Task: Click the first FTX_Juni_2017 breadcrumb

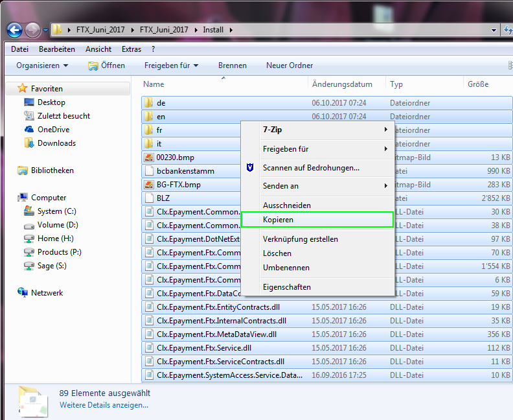Action: (100, 30)
